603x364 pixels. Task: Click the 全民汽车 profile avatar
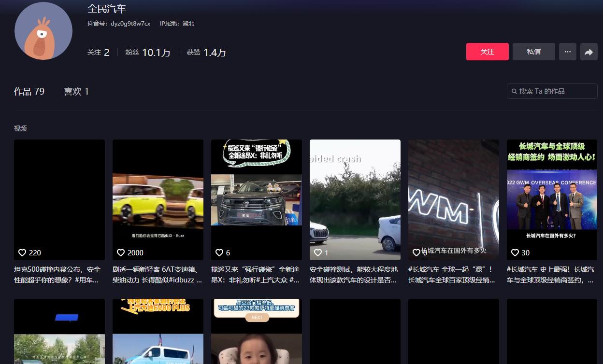tap(43, 31)
